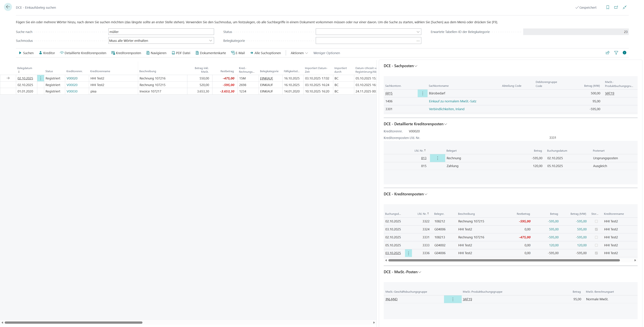Click three-dot menu for Bürobedarf row

pos(423,93)
